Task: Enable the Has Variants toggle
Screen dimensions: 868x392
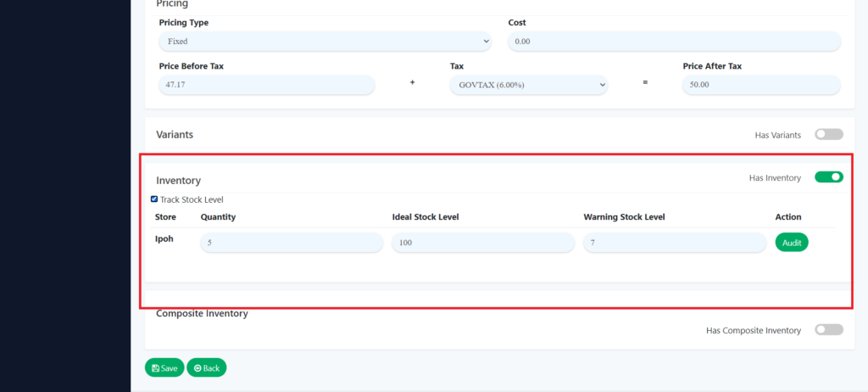Action: point(828,134)
